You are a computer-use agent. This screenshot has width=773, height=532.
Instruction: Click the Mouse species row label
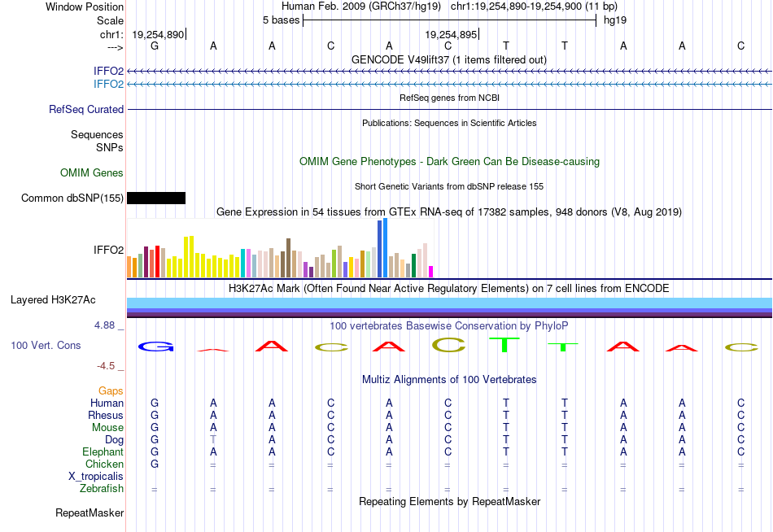tap(107, 428)
